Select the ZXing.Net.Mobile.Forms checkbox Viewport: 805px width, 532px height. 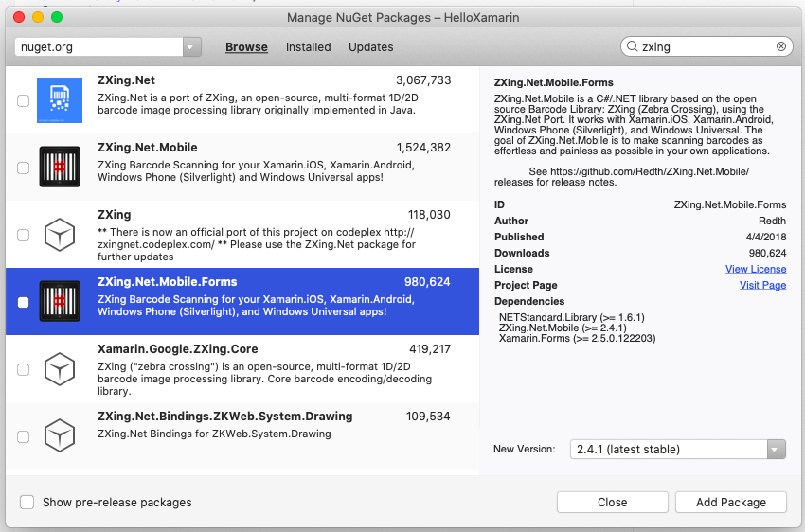coord(23,302)
